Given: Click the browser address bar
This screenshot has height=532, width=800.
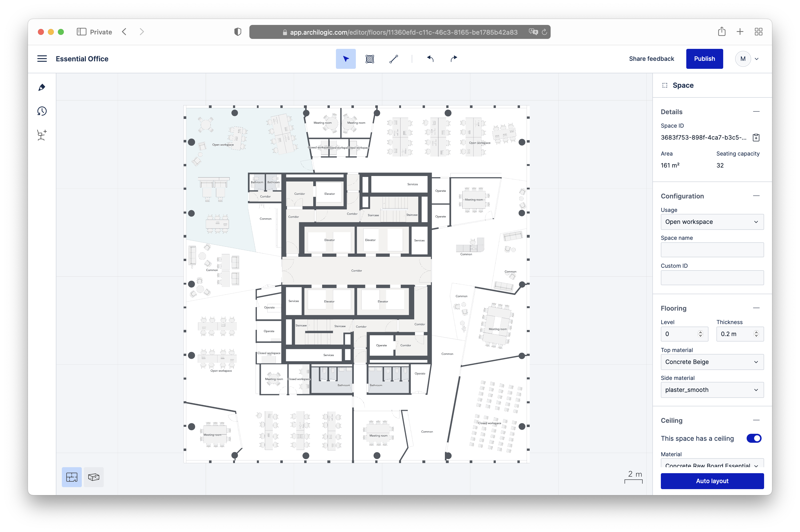Looking at the screenshot, I should pos(400,32).
